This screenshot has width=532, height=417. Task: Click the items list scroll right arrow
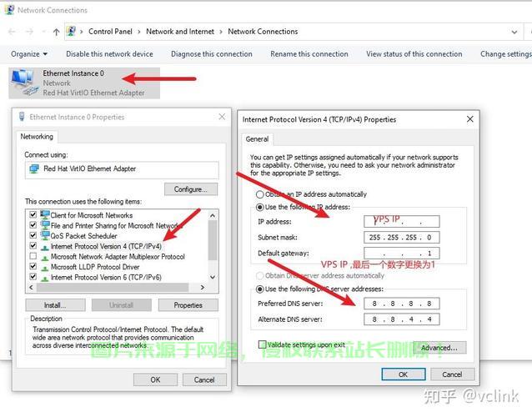click(203, 288)
